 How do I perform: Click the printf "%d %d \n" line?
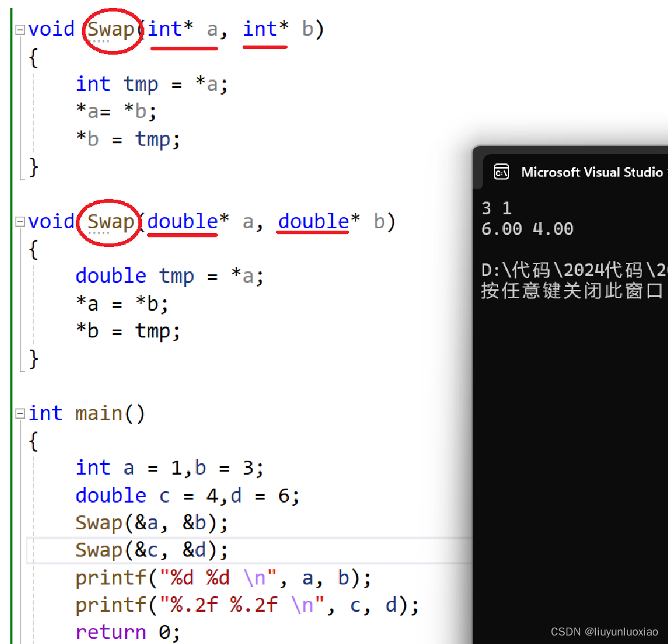(223, 578)
